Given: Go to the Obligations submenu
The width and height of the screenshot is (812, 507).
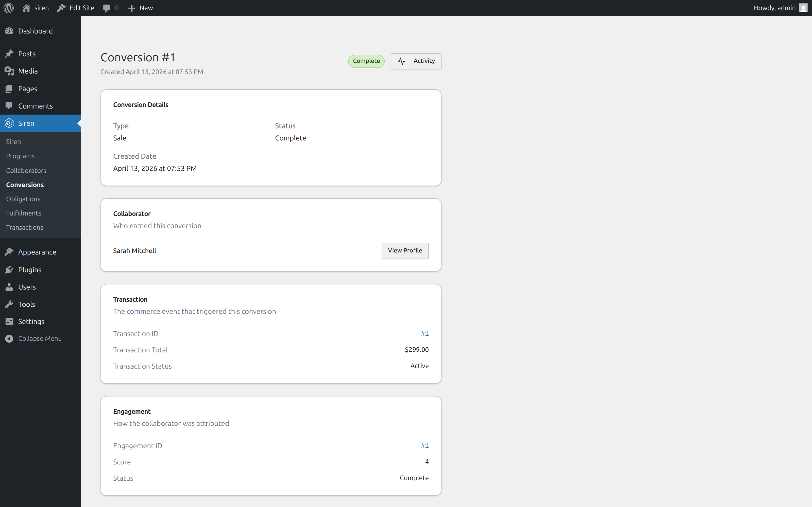Looking at the screenshot, I should 23,199.
